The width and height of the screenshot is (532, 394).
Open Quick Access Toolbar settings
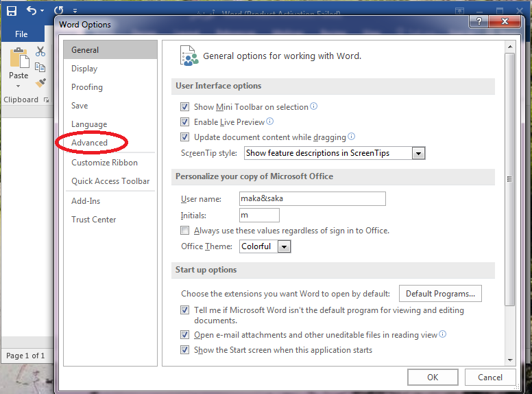pyautogui.click(x=110, y=181)
